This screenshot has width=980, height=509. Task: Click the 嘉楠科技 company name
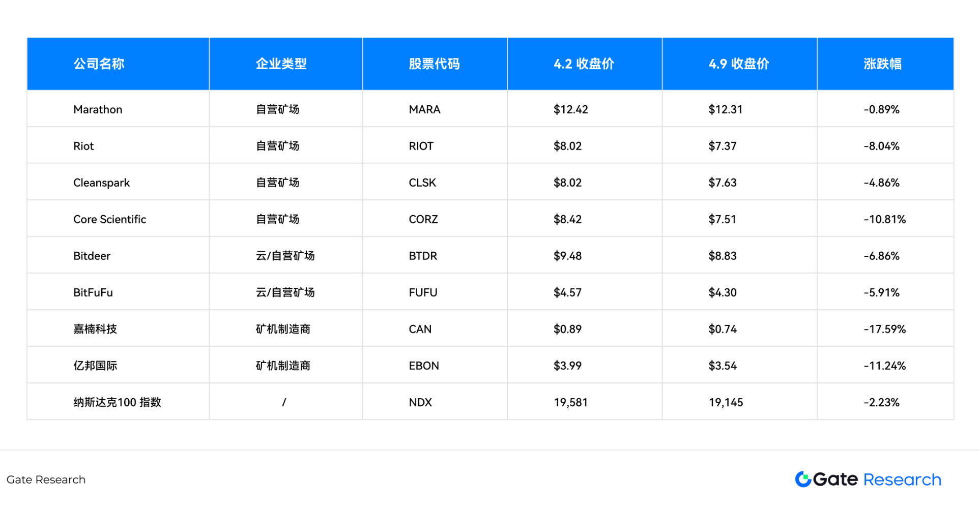pos(94,329)
